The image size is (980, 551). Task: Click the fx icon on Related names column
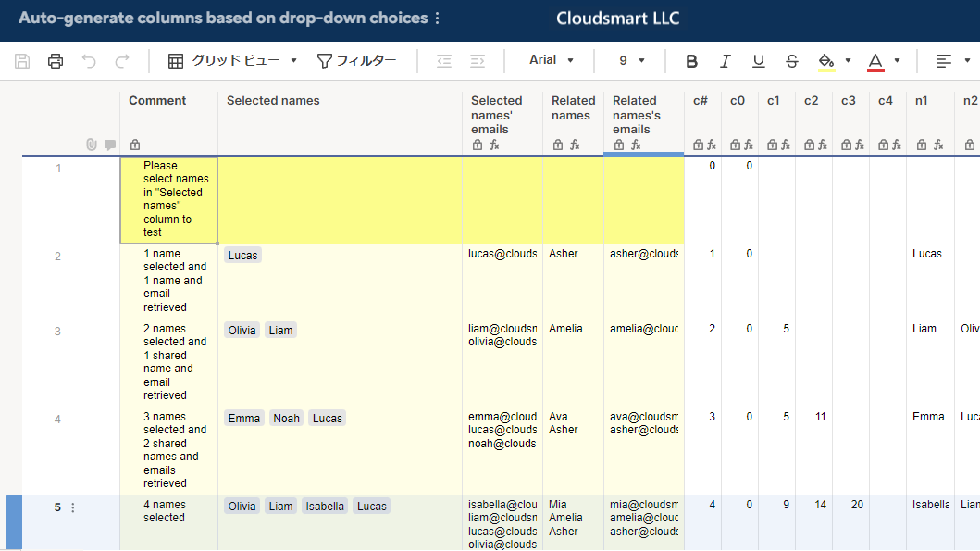click(574, 144)
